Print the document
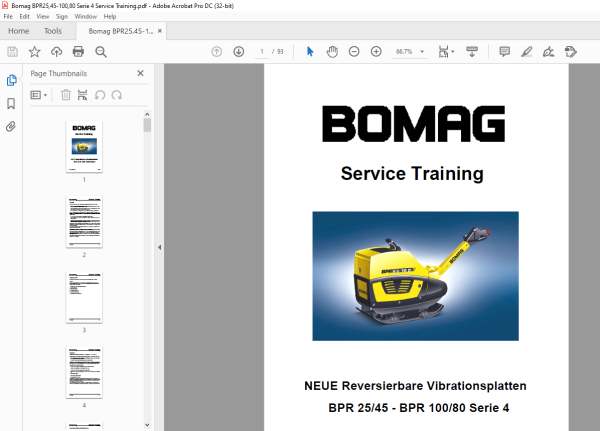 point(78,52)
